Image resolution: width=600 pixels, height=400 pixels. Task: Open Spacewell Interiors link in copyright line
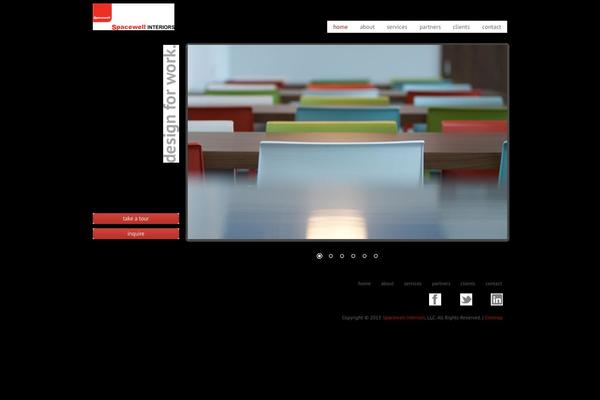[404, 318]
